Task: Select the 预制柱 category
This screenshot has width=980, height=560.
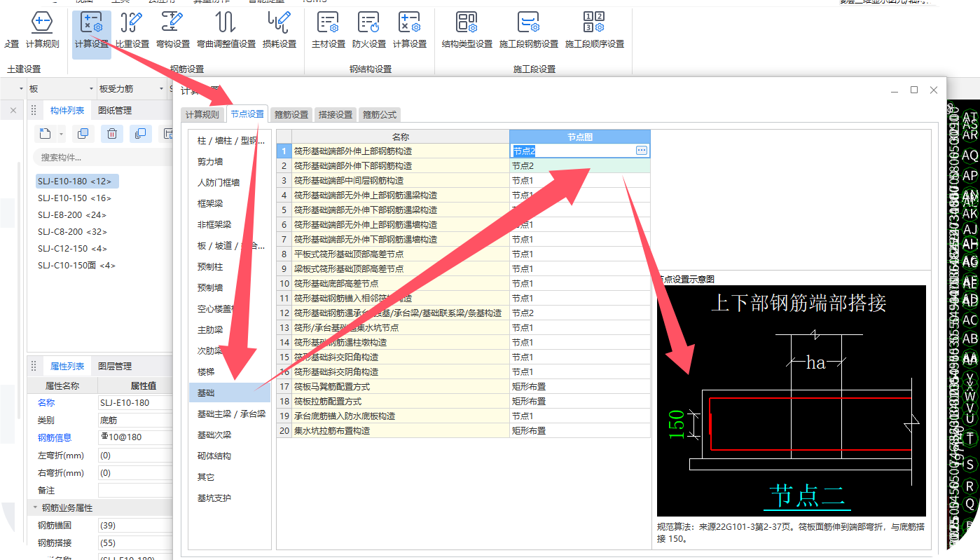Action: [x=229, y=267]
